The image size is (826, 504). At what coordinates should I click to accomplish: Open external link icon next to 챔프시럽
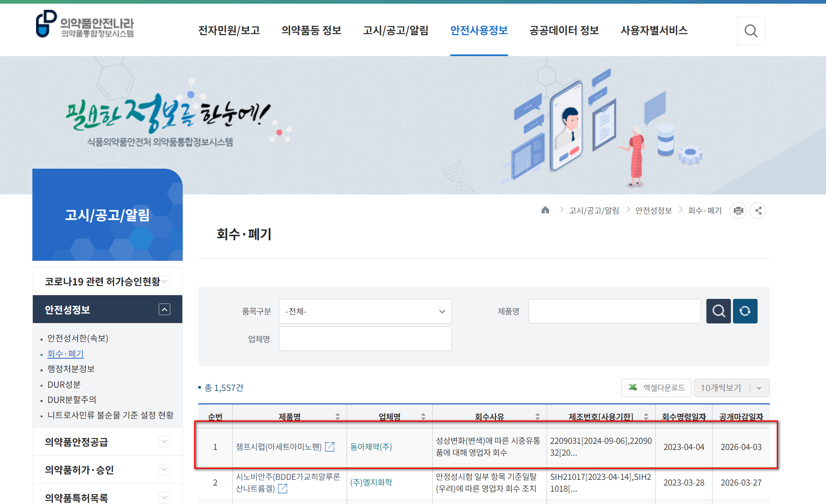(x=330, y=447)
